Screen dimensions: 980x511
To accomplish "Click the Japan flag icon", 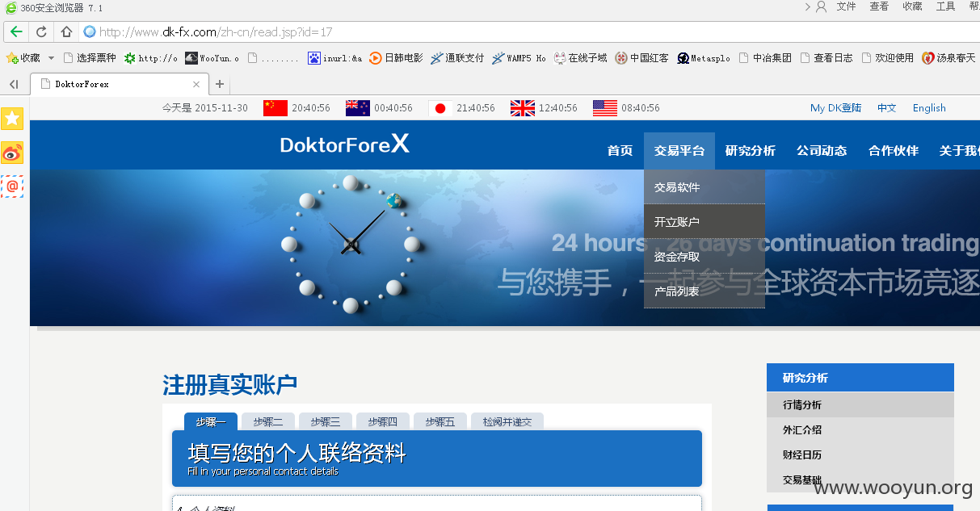I will (x=440, y=108).
